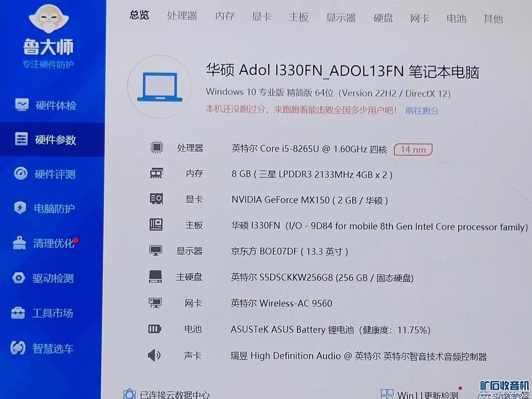532x399 pixels.
Task: Click the 显卡 graphics card icon
Action: (x=156, y=199)
